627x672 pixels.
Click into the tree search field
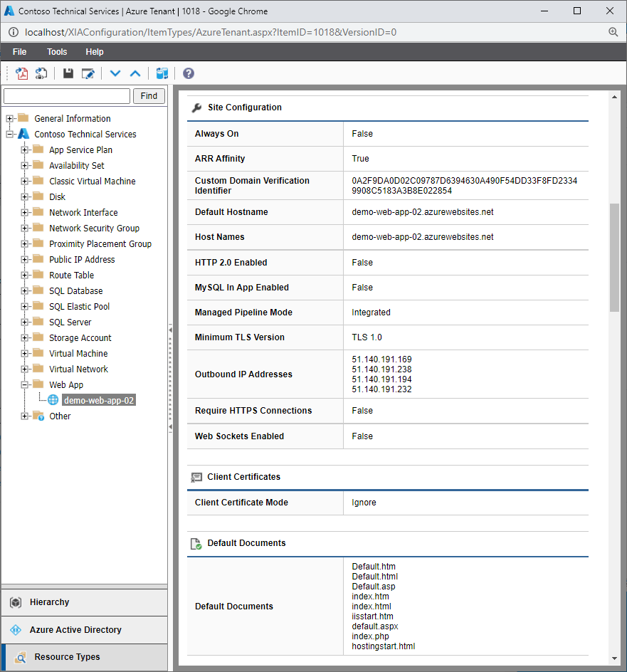(67, 96)
